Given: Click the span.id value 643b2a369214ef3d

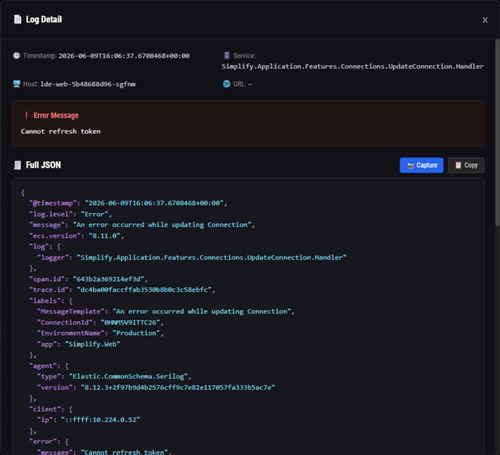Looking at the screenshot, I should 108,279.
